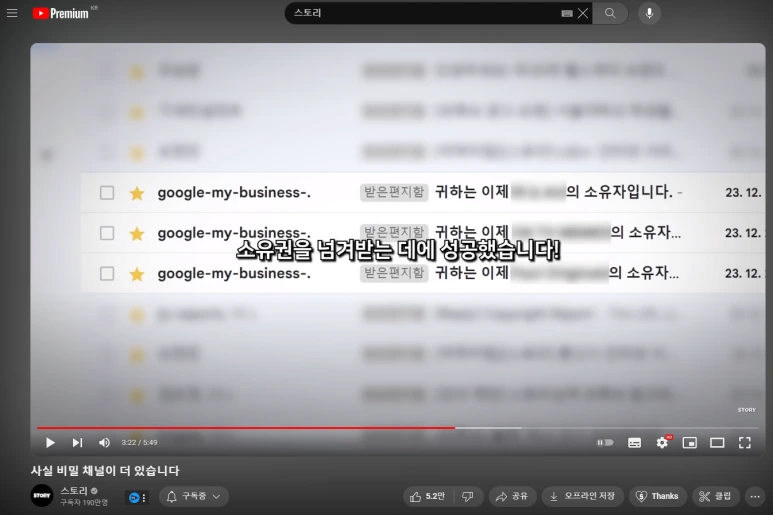The width and height of the screenshot is (773, 515).
Task: Open the on-screen keyboard icon in search
Action: [x=567, y=14]
